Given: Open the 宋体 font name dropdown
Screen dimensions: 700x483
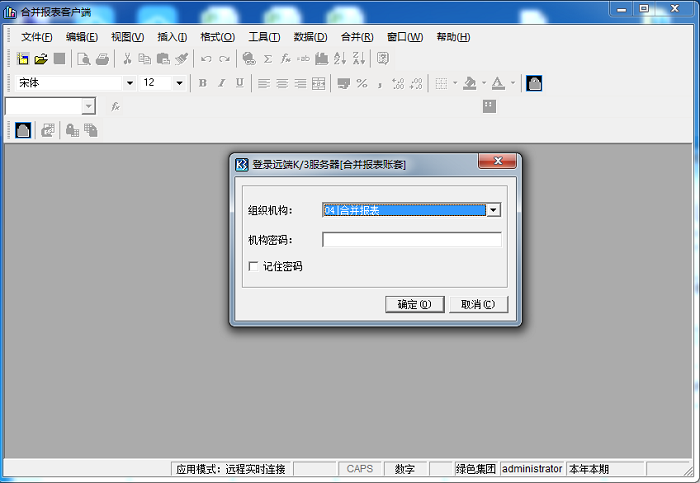Looking at the screenshot, I should point(129,83).
